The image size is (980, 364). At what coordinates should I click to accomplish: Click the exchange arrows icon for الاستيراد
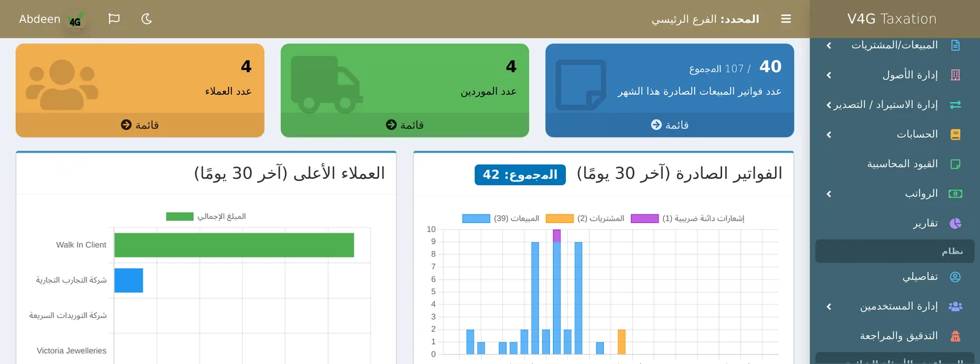(956, 105)
